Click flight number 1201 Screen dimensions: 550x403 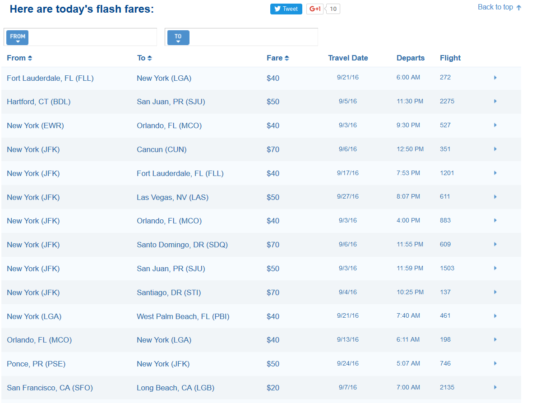pos(447,173)
